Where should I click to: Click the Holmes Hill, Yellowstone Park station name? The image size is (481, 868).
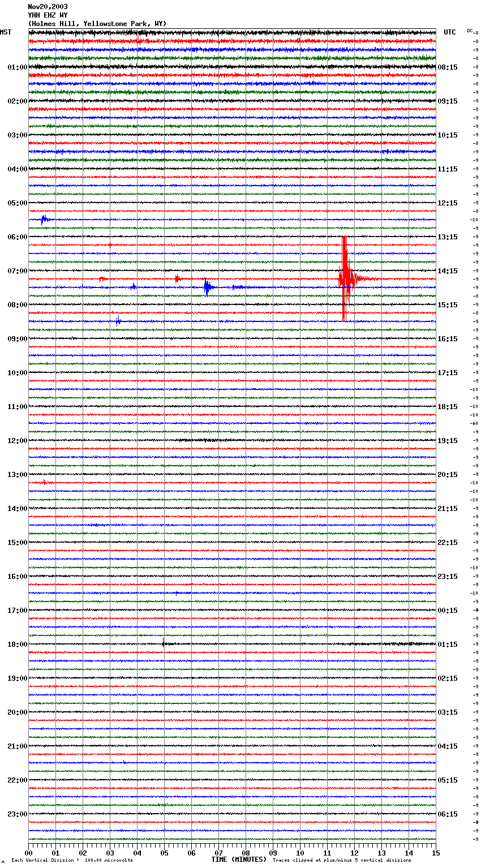[x=97, y=24]
